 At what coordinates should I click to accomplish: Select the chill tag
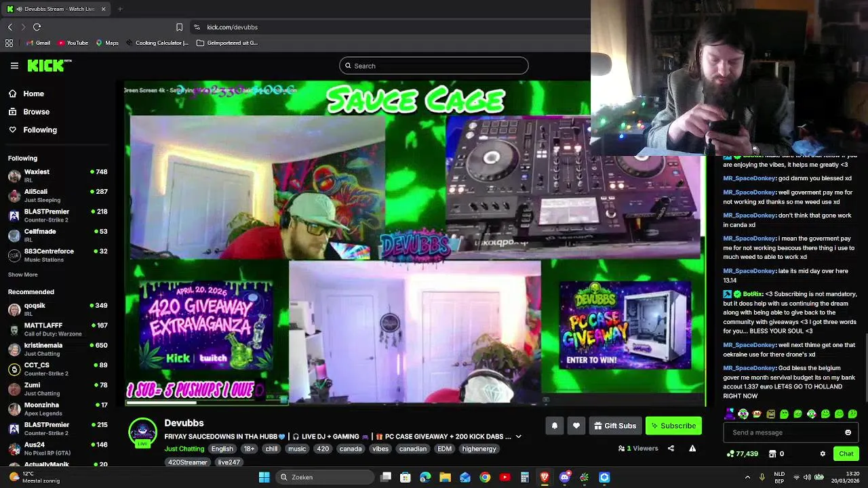(271, 449)
